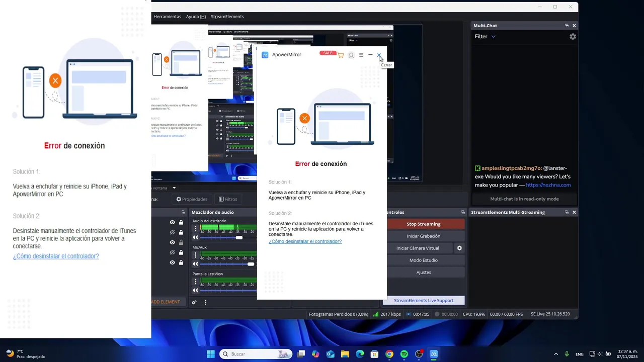Image resolution: width=644 pixels, height=362 pixels.
Task: Open the taskbar clock showing 12:37 a. m.
Action: (x=627, y=354)
